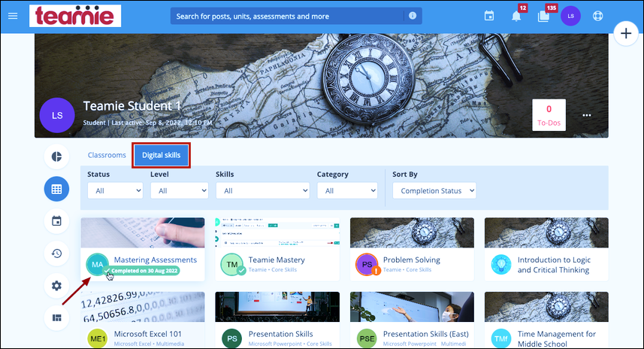Open the Status filter dropdown
Screen dimensions: 644x349
tap(115, 191)
